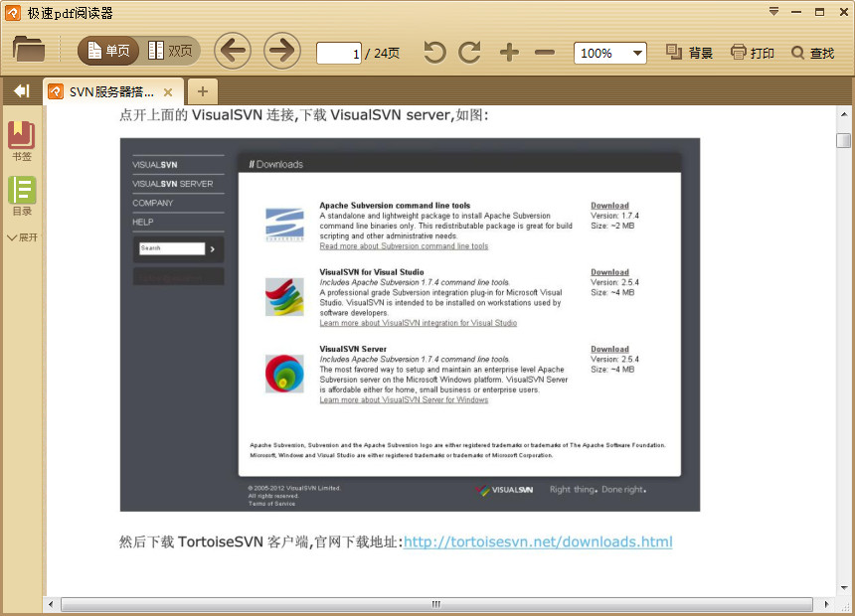This screenshot has width=855, height=616.
Task: Click the 24页 total pages text
Action: pyautogui.click(x=387, y=54)
